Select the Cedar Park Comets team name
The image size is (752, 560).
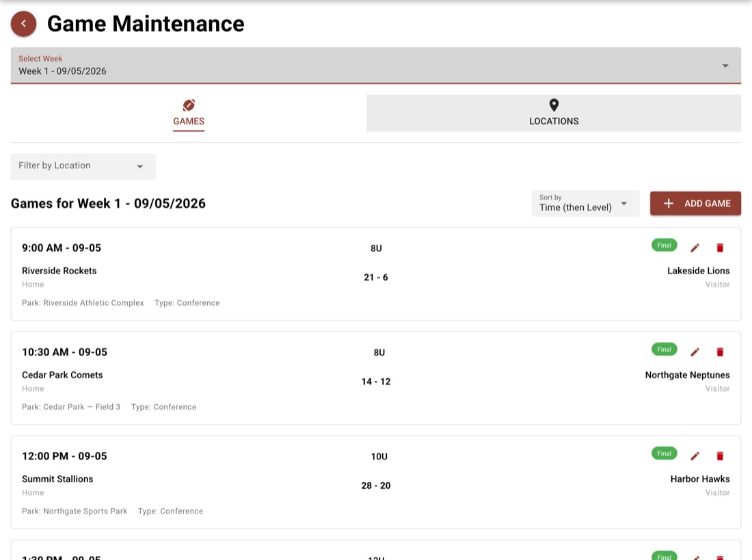pos(62,375)
